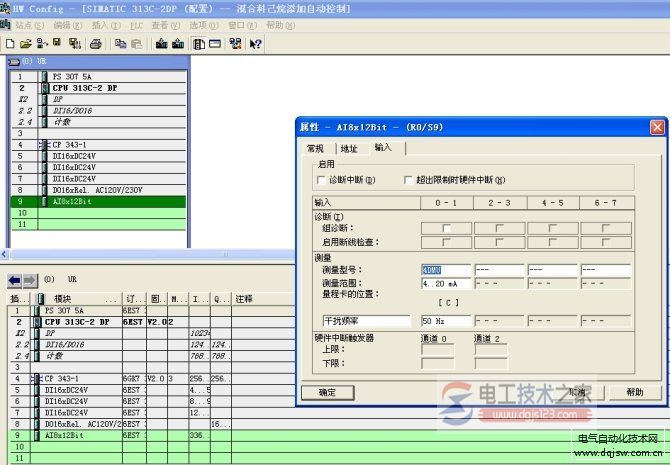Click the PS 307 5A module icon in the rack
Viewport: 670px width, 465px height.
point(45,77)
